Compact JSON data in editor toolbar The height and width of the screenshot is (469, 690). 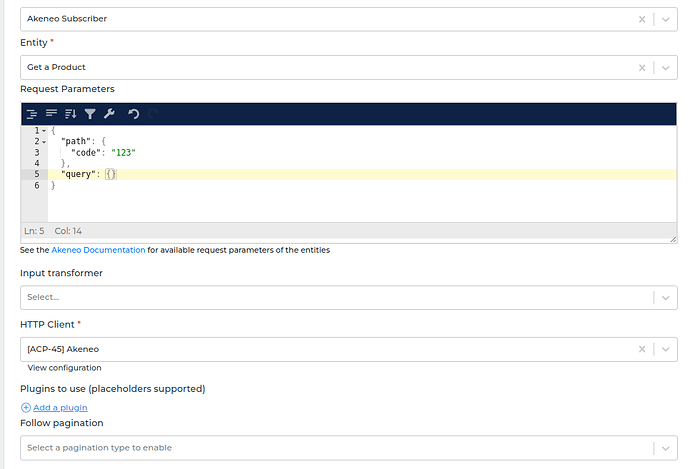pos(51,114)
